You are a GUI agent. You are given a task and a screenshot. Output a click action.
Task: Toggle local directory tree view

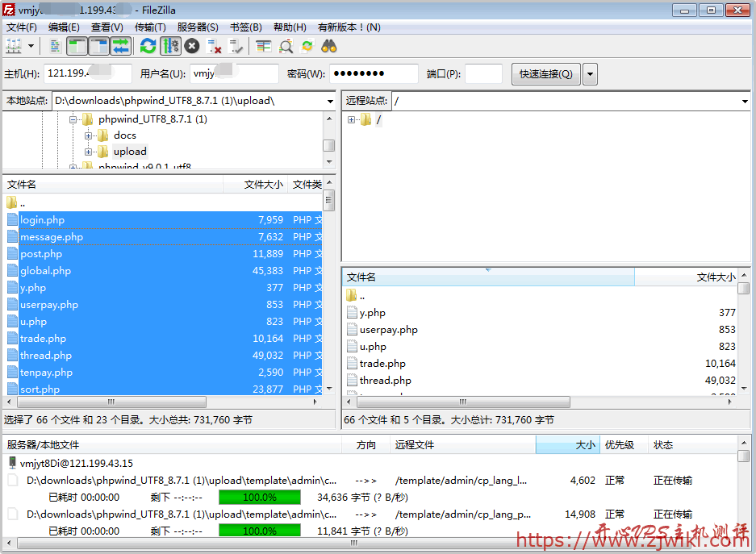pyautogui.click(x=77, y=46)
